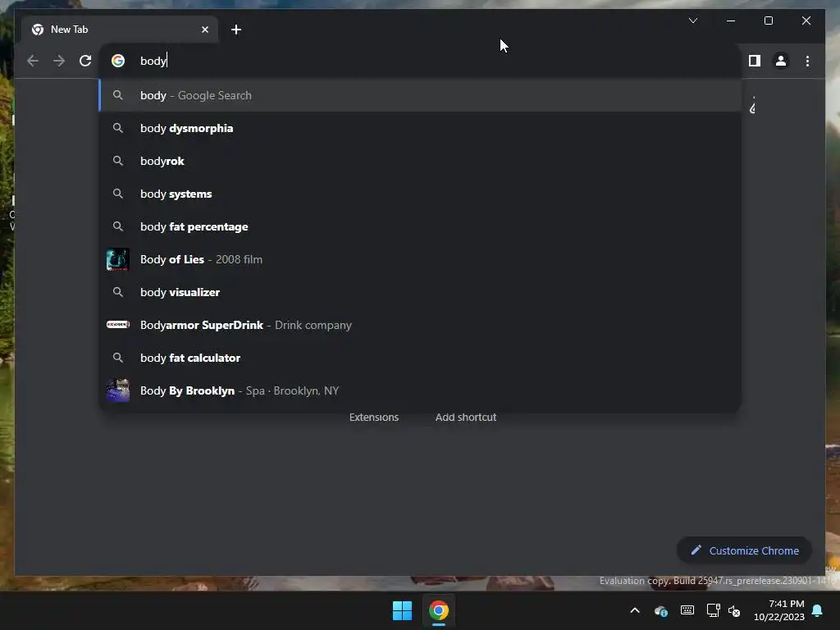Click search icon beside 'body fat calculator'

click(x=118, y=358)
